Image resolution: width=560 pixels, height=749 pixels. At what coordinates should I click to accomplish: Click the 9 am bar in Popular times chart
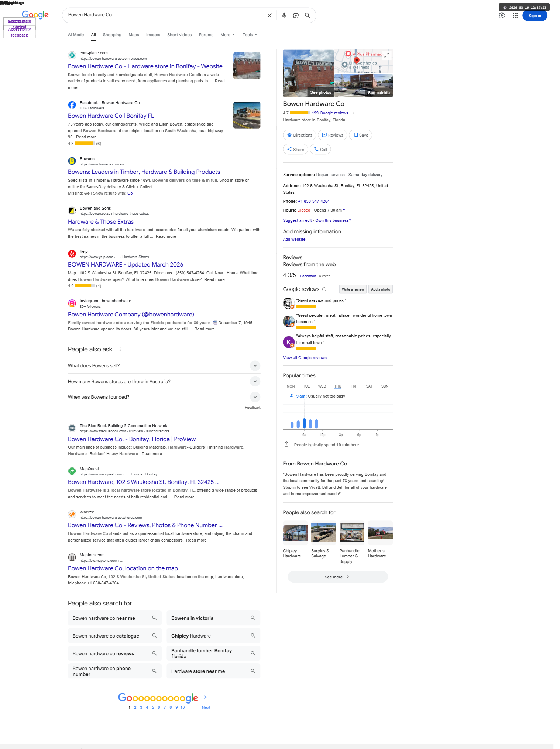304,423
